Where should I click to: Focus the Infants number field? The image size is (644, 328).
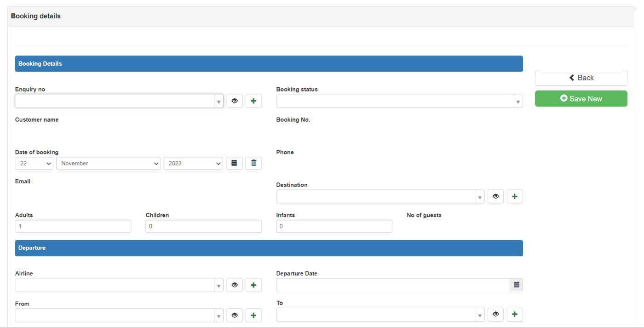[334, 226]
